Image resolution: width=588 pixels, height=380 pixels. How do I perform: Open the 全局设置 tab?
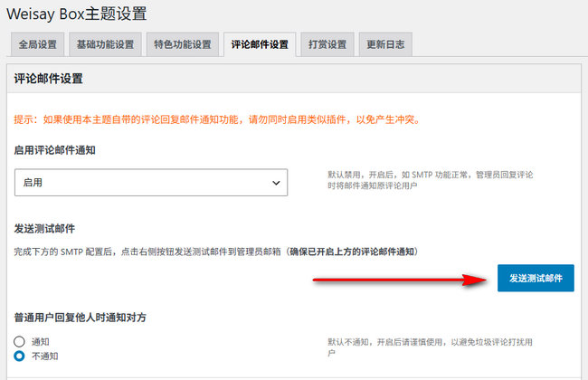tap(37, 44)
